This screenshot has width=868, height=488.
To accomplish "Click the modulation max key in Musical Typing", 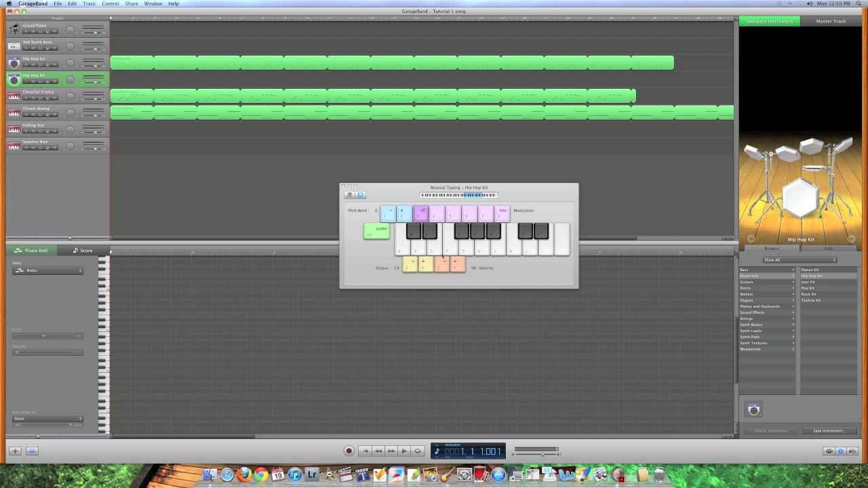I will [502, 214].
